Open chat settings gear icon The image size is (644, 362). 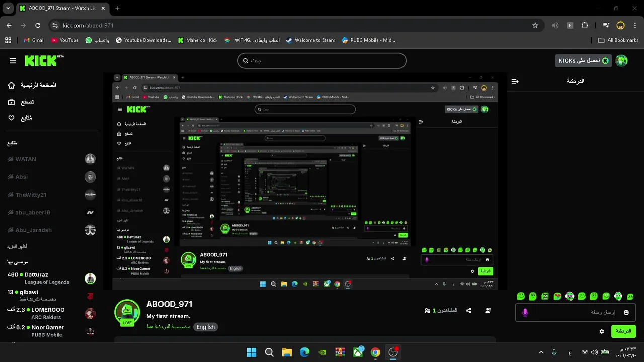click(602, 331)
